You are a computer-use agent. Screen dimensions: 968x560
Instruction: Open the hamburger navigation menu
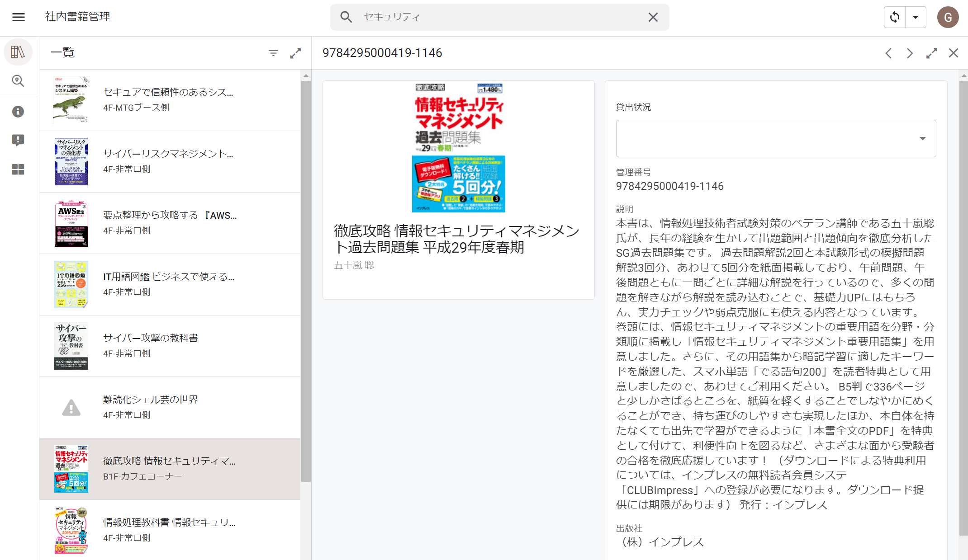[19, 17]
